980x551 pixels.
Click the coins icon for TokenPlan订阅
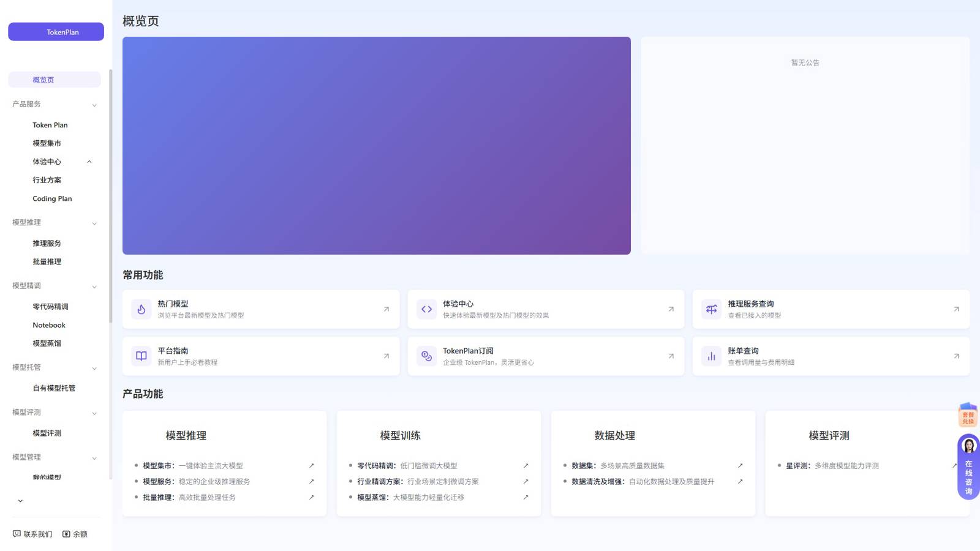point(427,356)
